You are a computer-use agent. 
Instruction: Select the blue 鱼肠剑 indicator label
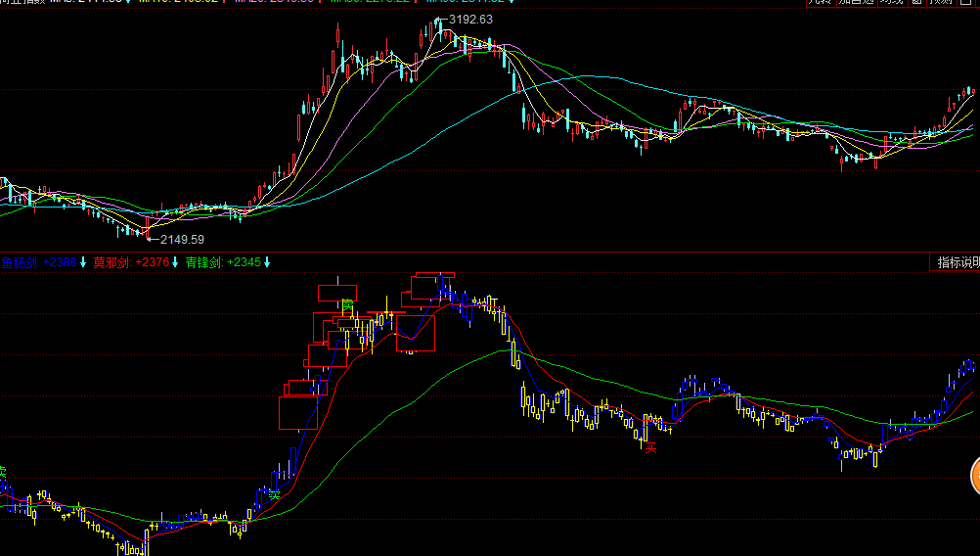pos(20,262)
